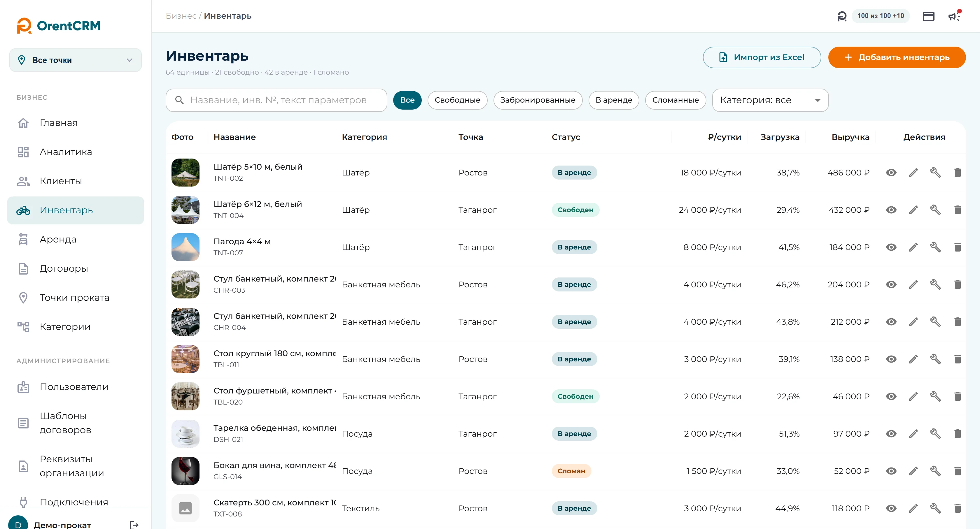Delete the GLS-014 wine glass set

958,471
